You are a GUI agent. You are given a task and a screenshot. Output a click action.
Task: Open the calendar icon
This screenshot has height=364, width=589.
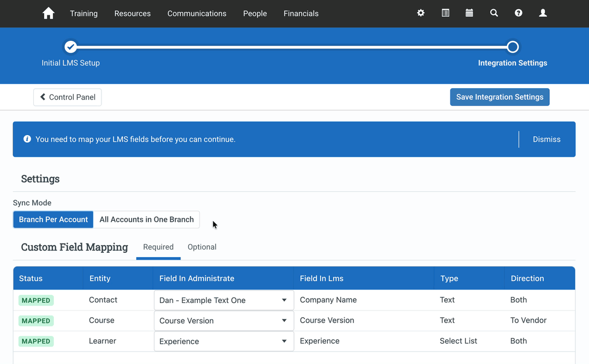(x=469, y=13)
